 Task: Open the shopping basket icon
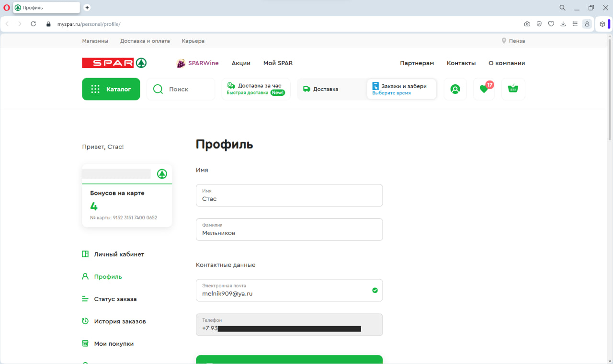point(513,89)
